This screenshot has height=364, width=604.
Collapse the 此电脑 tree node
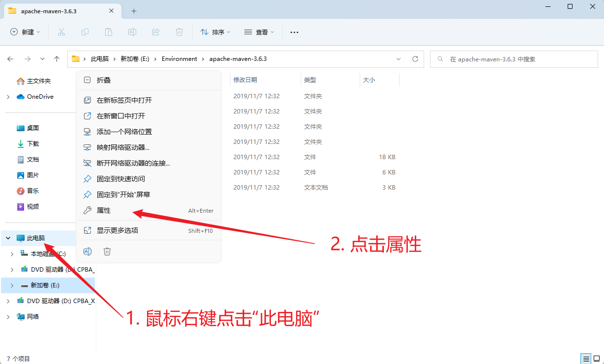tap(8, 238)
